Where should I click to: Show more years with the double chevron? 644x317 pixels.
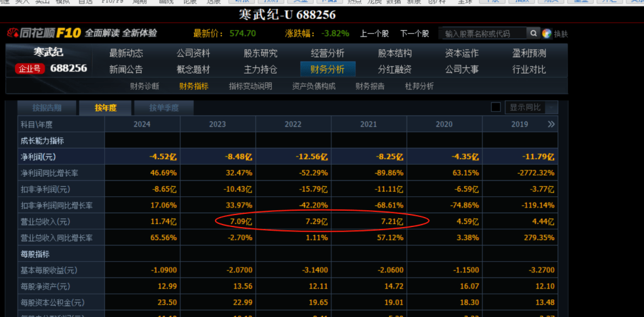click(551, 124)
